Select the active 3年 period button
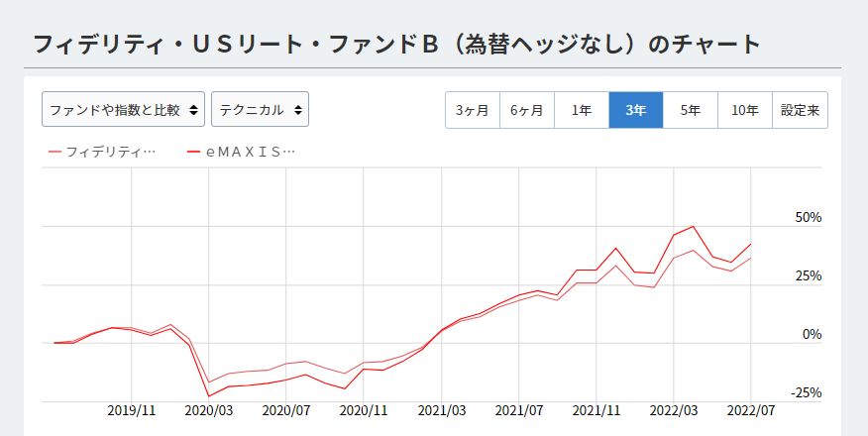The image size is (868, 436). (636, 110)
